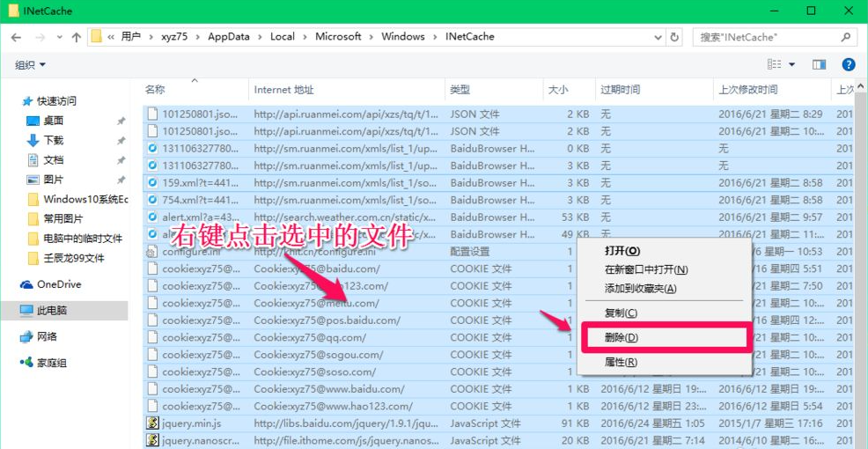Click the search magnifier icon
This screenshot has height=449, width=868.
coord(845,37)
